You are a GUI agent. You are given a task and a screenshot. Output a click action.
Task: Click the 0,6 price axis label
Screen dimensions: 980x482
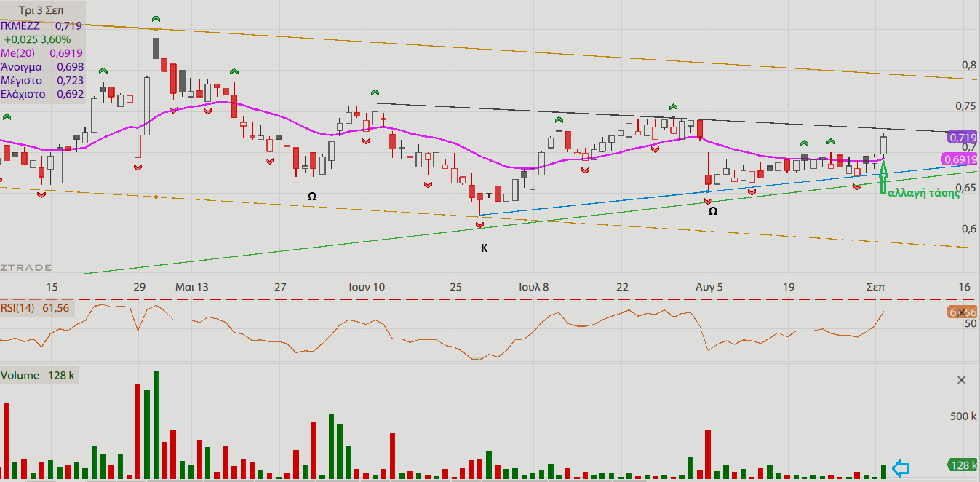(968, 229)
